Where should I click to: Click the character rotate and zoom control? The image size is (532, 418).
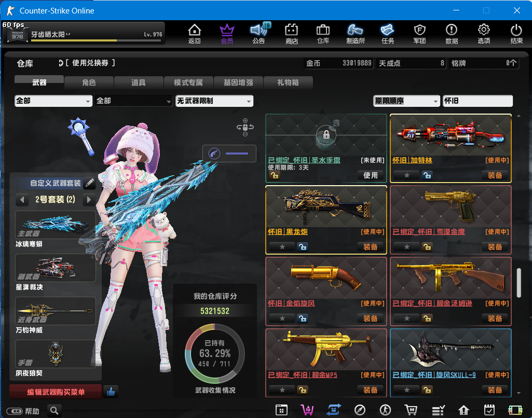(x=245, y=127)
